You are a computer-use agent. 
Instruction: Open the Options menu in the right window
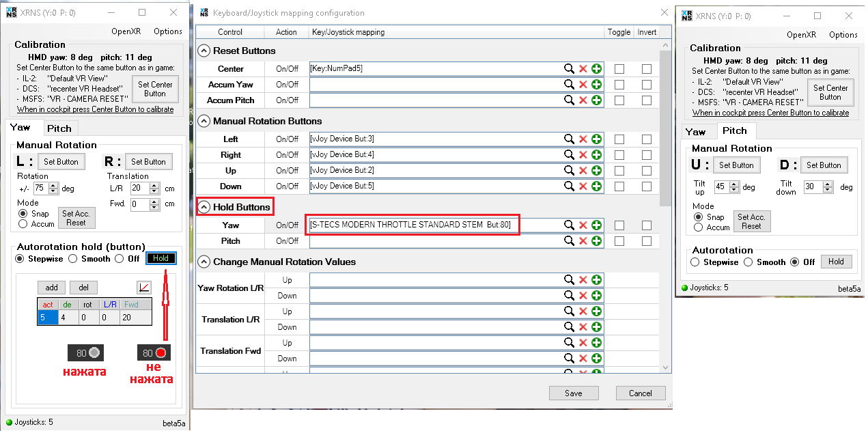click(x=843, y=35)
